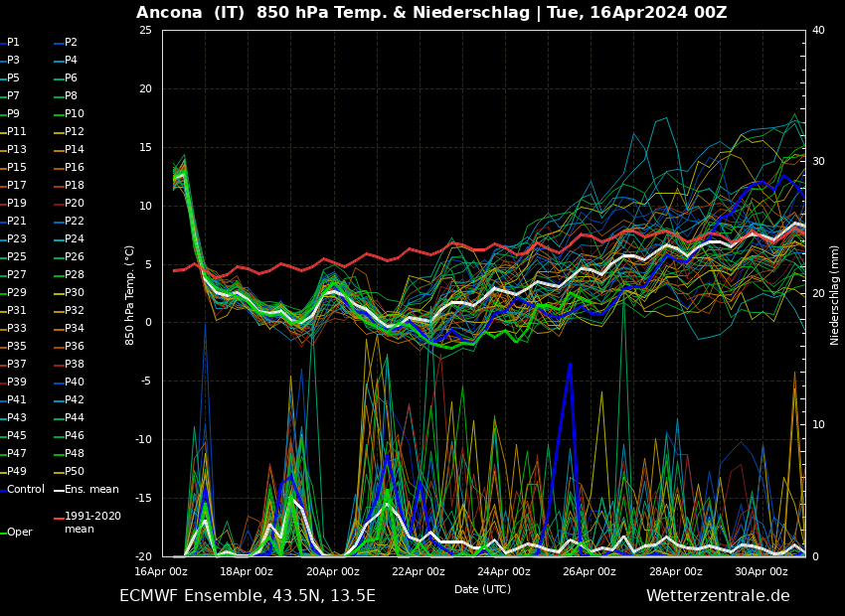Click the x-axis label '28Apr 00z'
The image size is (845, 616).
coord(675,572)
